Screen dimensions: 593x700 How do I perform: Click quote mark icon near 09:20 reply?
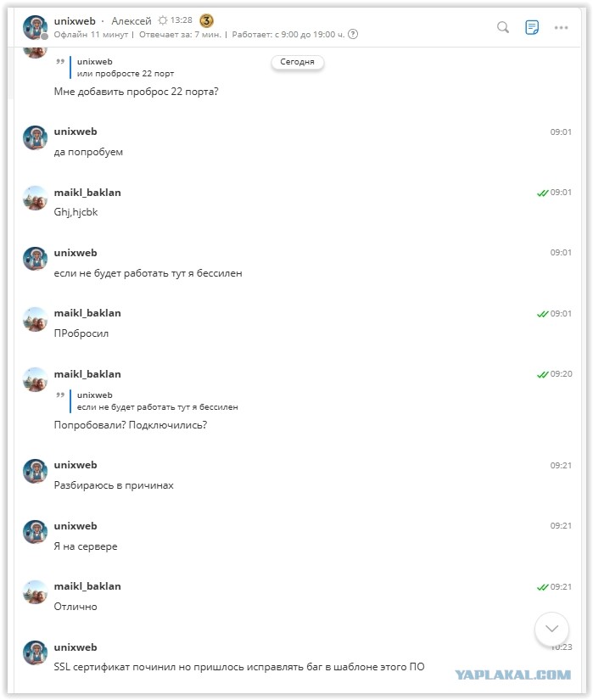click(60, 395)
